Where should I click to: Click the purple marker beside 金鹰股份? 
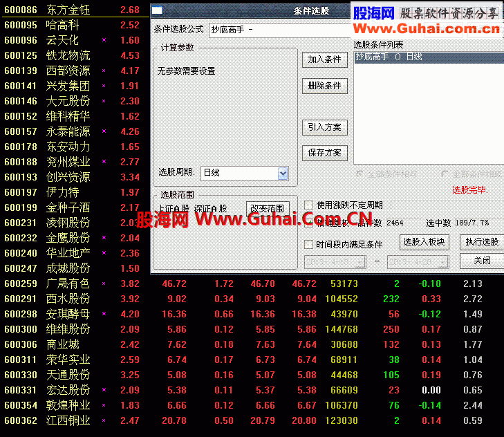coord(104,238)
